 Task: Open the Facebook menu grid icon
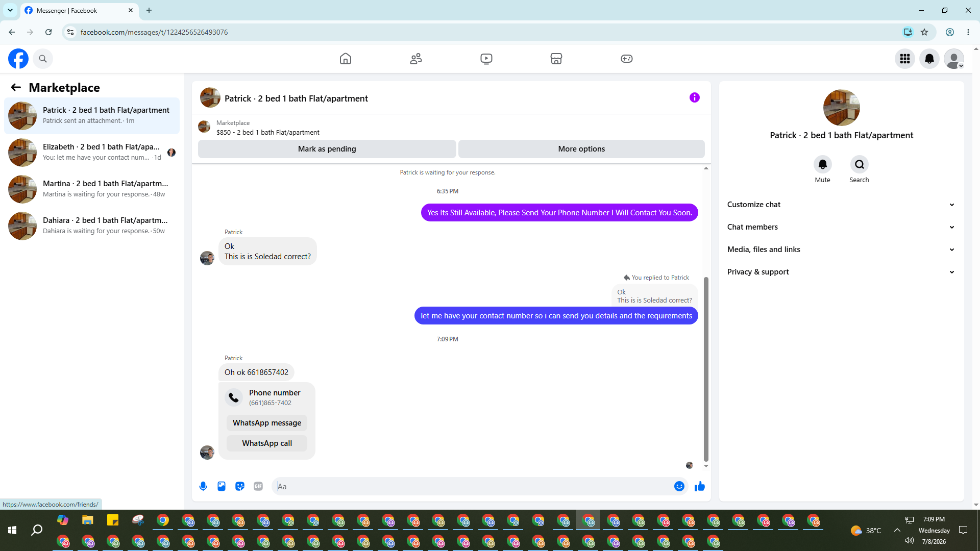[905, 59]
